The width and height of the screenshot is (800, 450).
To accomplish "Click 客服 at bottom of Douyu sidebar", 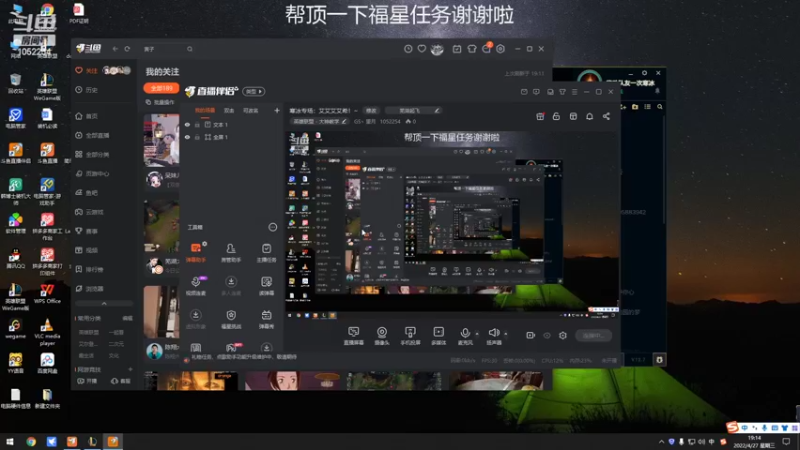I will pos(121,381).
